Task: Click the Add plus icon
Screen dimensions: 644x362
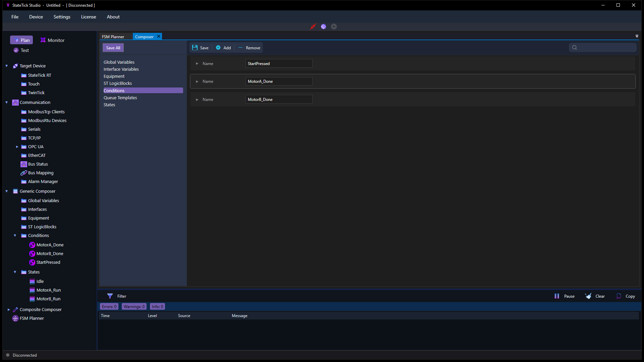Action: [x=218, y=48]
